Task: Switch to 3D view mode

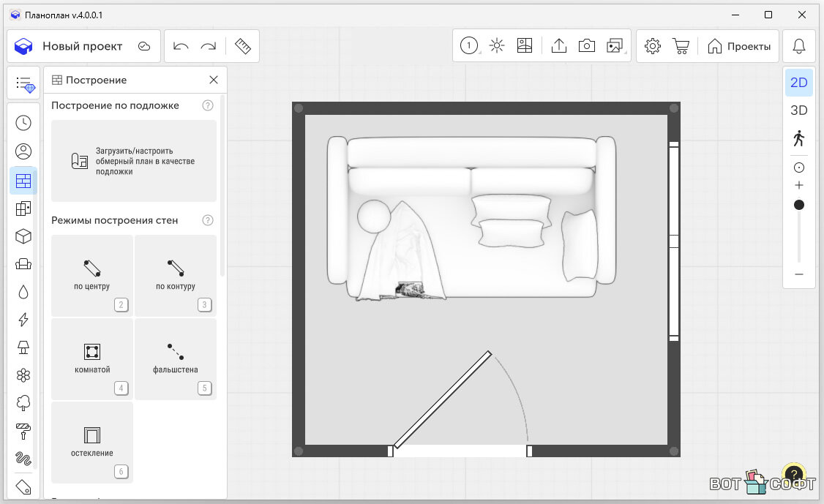Action: pos(799,110)
